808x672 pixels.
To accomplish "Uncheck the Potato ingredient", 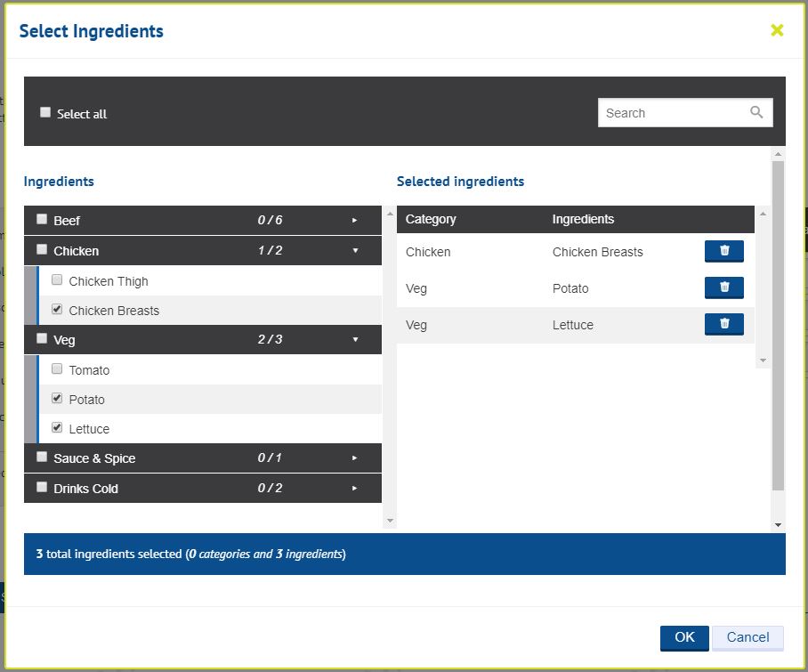I will (57, 399).
